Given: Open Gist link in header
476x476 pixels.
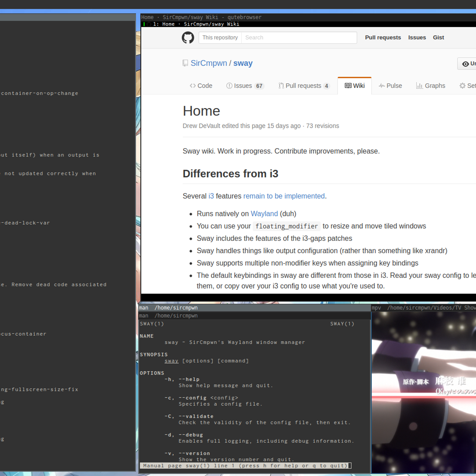Looking at the screenshot, I should click(x=438, y=37).
